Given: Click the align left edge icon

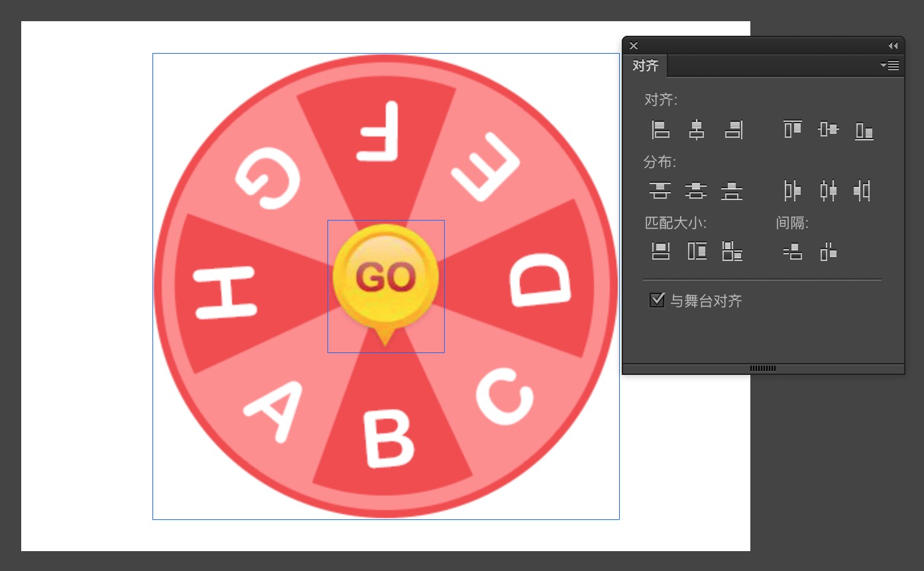Looking at the screenshot, I should click(660, 129).
